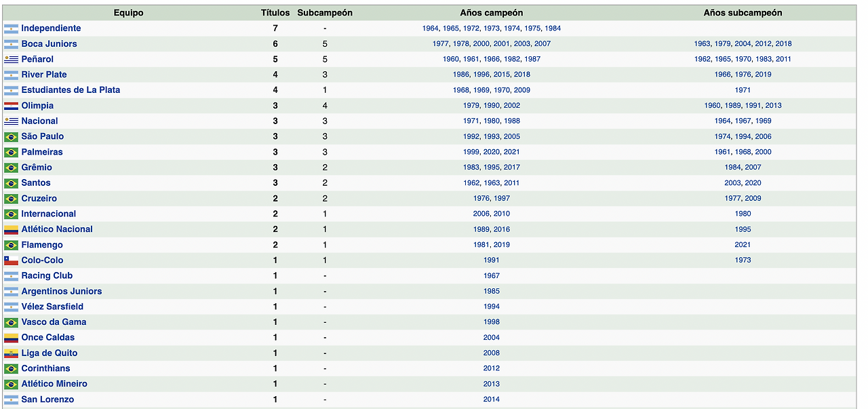This screenshot has width=868, height=409.
Task: Open the Boca Juniors team link
Action: point(49,44)
